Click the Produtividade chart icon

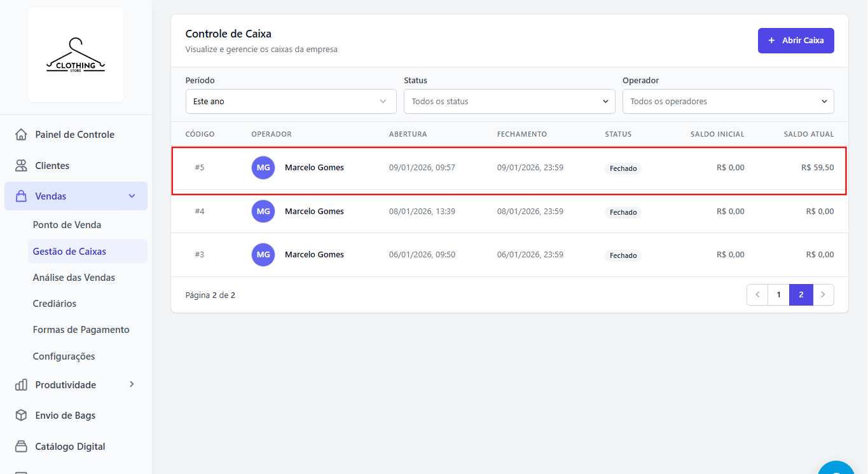click(21, 385)
